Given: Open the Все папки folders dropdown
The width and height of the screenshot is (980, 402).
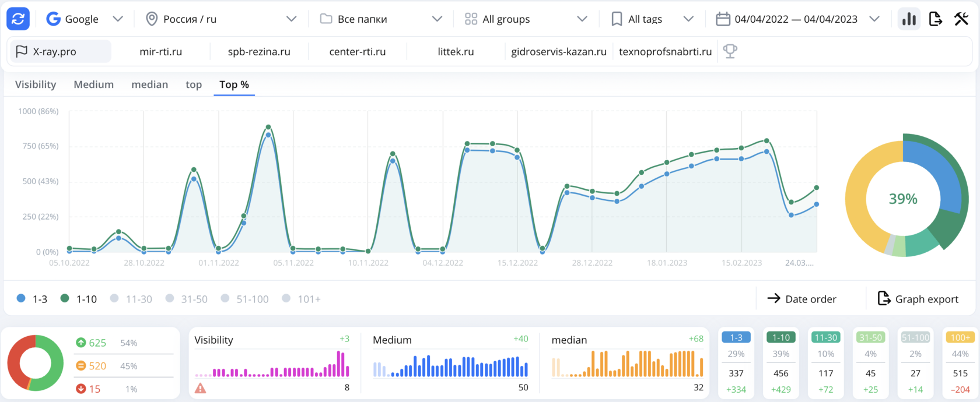Looking at the screenshot, I should pos(381,19).
